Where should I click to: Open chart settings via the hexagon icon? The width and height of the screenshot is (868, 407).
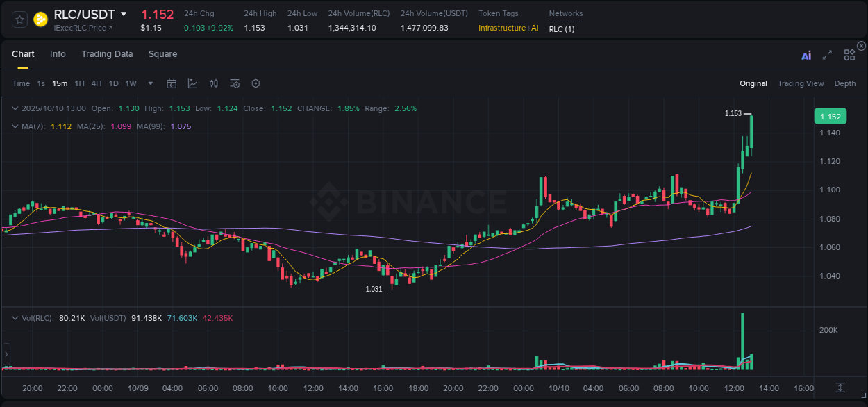coord(256,83)
